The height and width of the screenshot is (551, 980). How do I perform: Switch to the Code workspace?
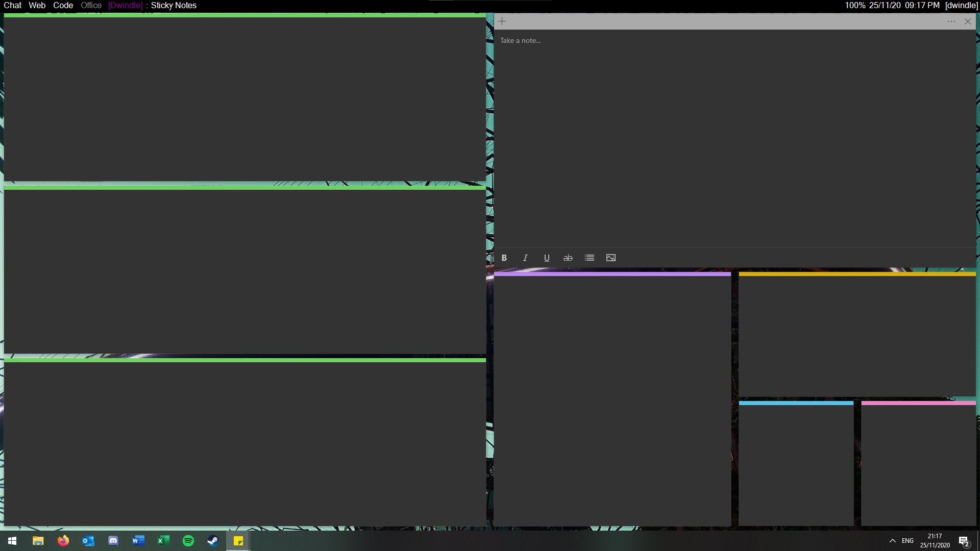(x=63, y=5)
